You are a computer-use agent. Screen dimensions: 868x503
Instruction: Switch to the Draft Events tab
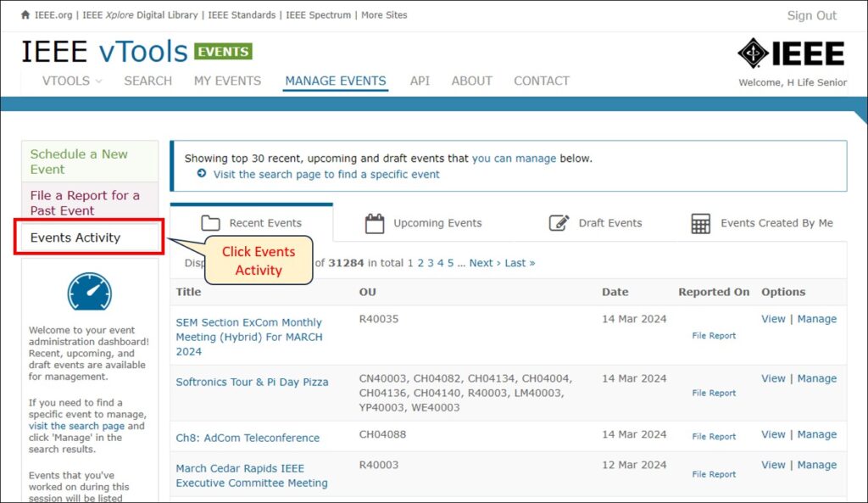[x=596, y=223]
